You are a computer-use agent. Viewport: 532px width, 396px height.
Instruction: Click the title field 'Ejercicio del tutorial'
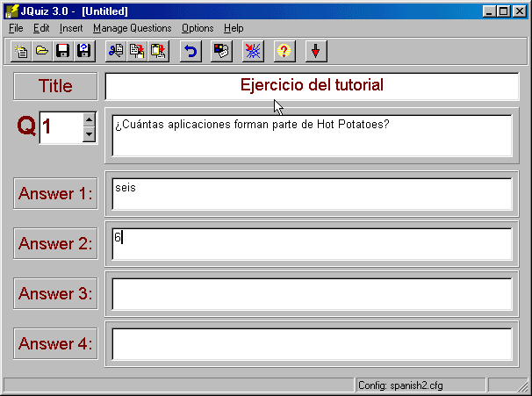312,86
